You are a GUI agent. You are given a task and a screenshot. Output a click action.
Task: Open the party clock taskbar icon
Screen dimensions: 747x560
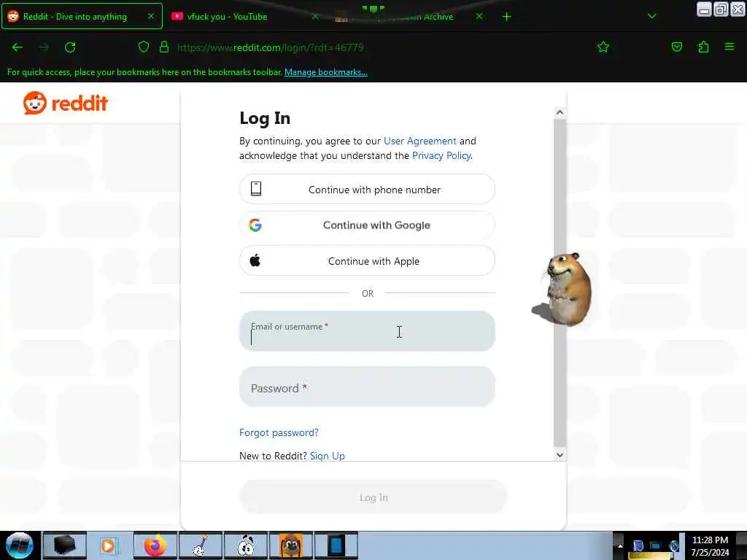(x=200, y=545)
